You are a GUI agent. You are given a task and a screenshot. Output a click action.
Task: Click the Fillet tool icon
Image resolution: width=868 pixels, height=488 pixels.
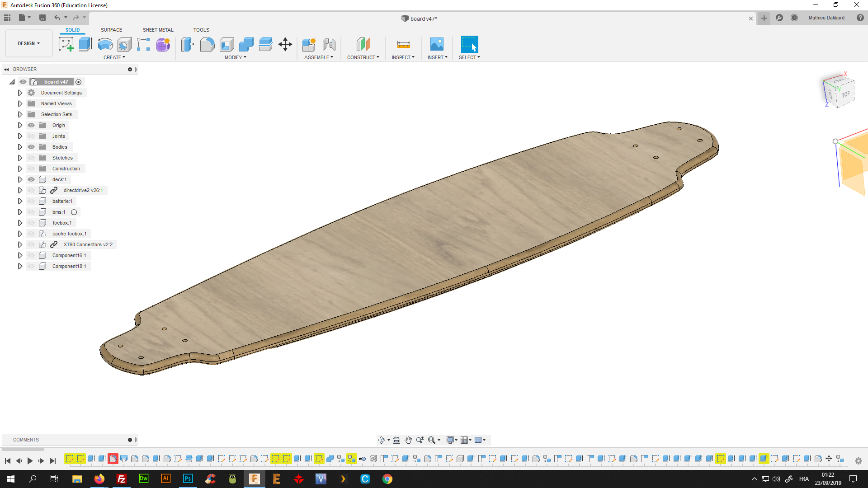coord(207,44)
